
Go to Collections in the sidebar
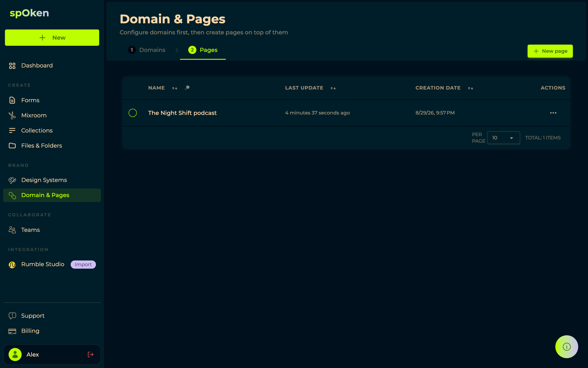click(x=52, y=130)
